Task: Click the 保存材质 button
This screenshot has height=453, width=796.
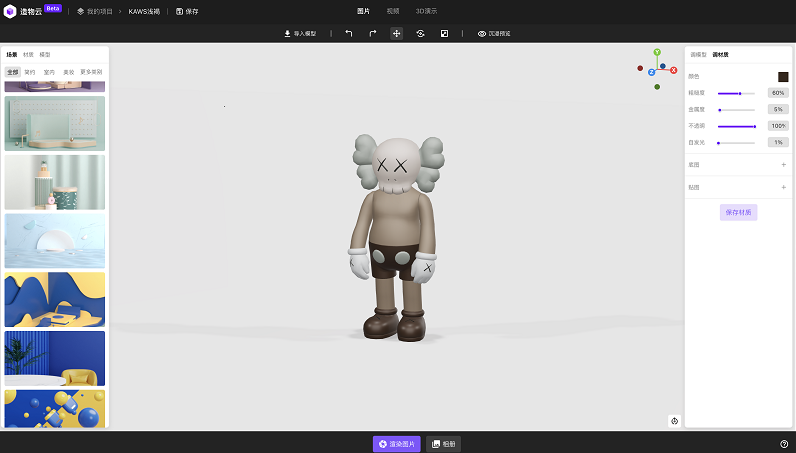Action: [738, 212]
